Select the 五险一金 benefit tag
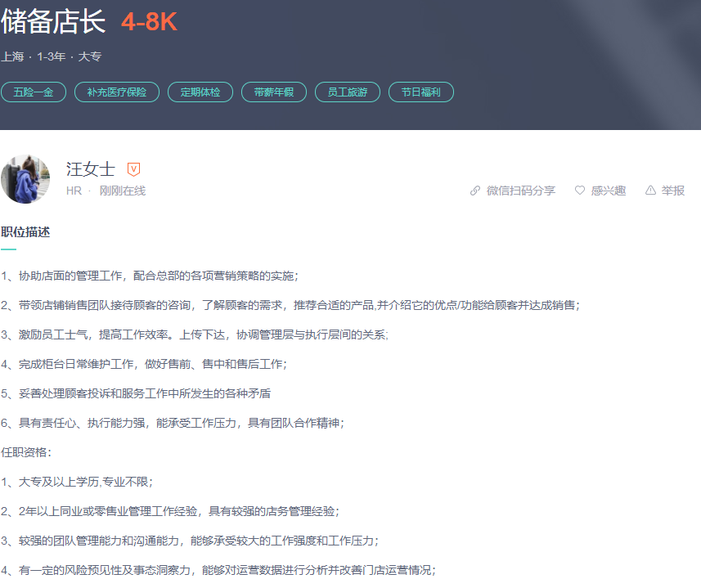This screenshot has height=588, width=701. click(34, 92)
